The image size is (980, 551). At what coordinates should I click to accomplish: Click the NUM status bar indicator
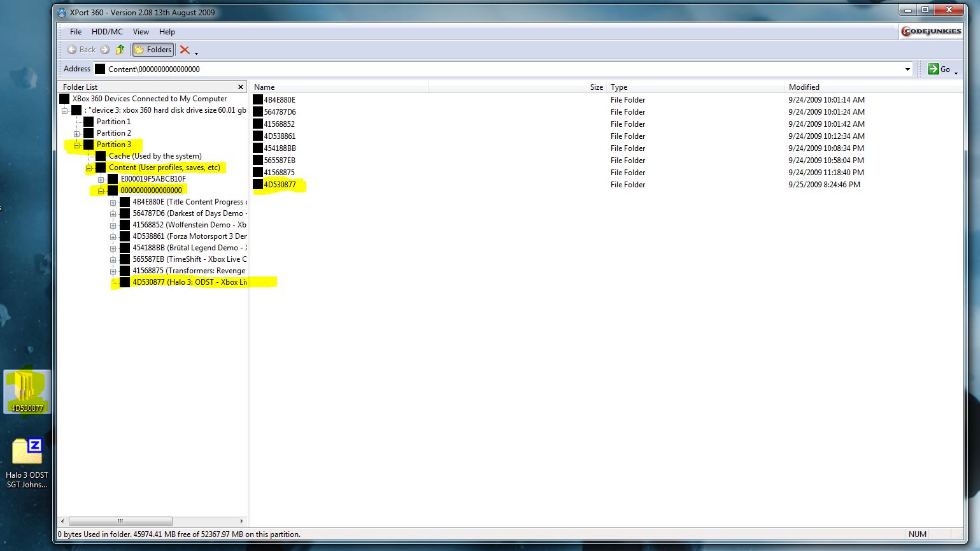pos(918,534)
